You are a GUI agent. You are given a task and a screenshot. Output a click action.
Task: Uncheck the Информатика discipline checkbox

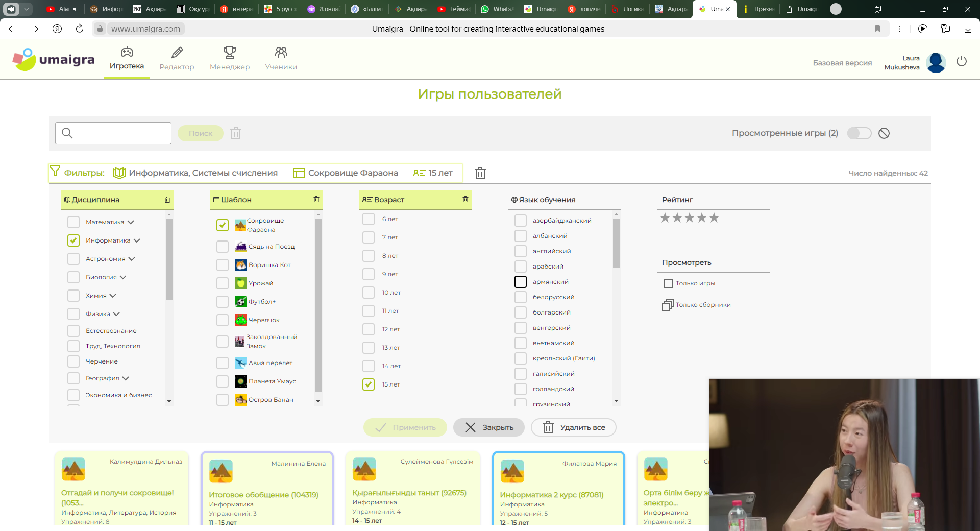pos(73,240)
